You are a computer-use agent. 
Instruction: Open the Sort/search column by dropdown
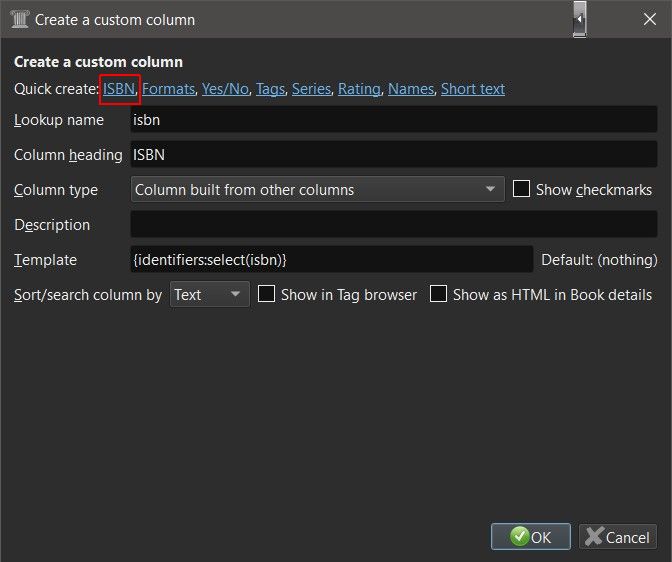(210, 295)
